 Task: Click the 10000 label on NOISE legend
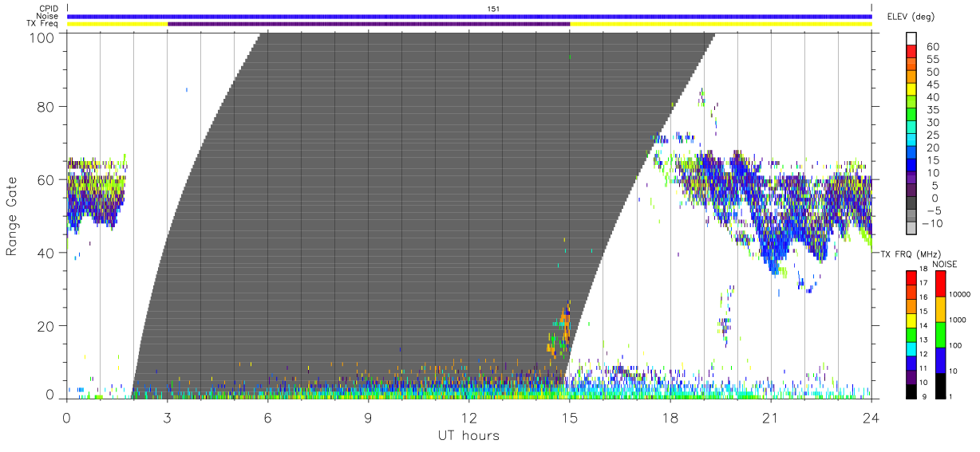pyautogui.click(x=960, y=294)
